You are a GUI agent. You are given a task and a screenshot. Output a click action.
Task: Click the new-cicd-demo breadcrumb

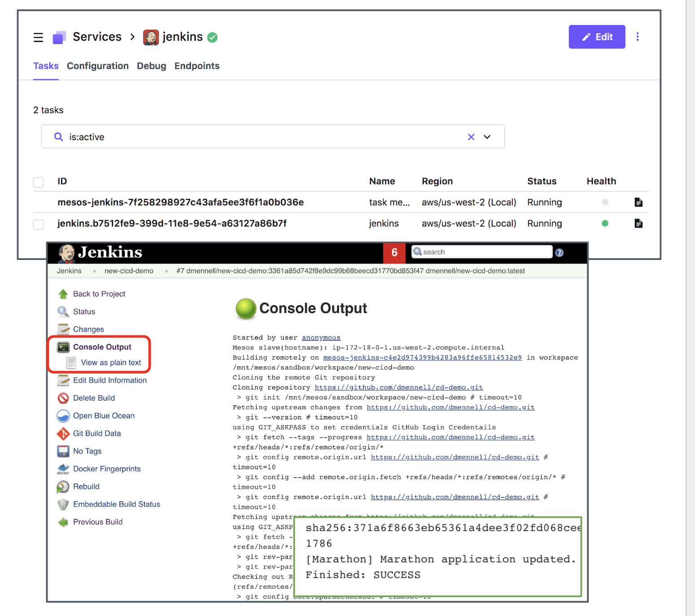tap(129, 271)
